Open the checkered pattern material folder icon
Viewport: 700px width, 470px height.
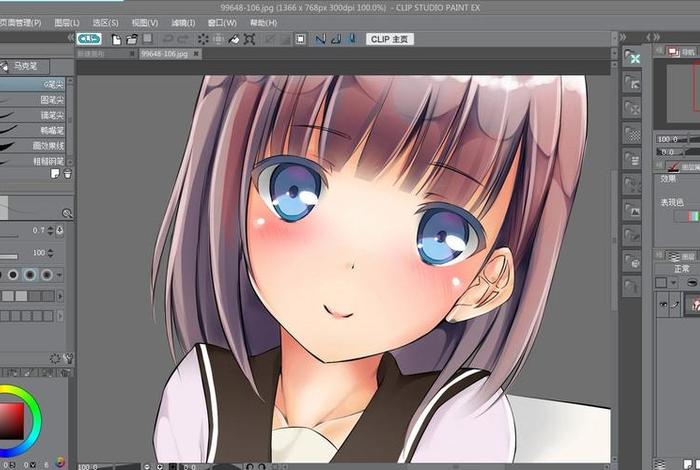632,133
